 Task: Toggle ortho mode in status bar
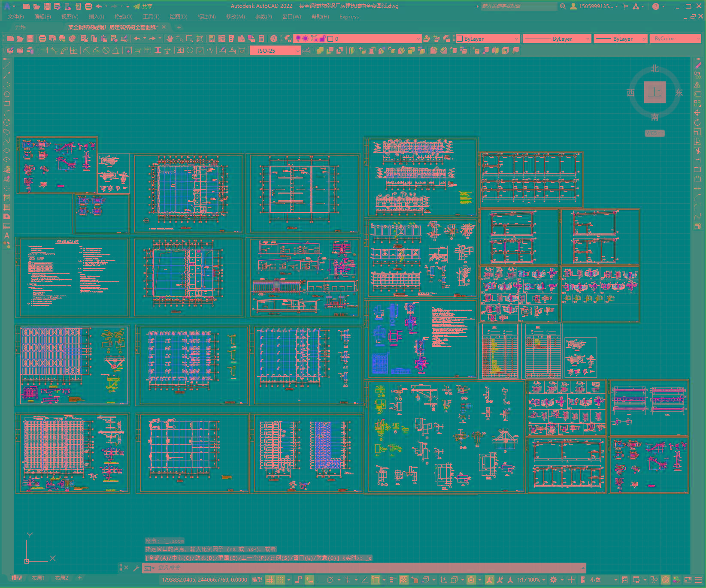[x=320, y=580]
